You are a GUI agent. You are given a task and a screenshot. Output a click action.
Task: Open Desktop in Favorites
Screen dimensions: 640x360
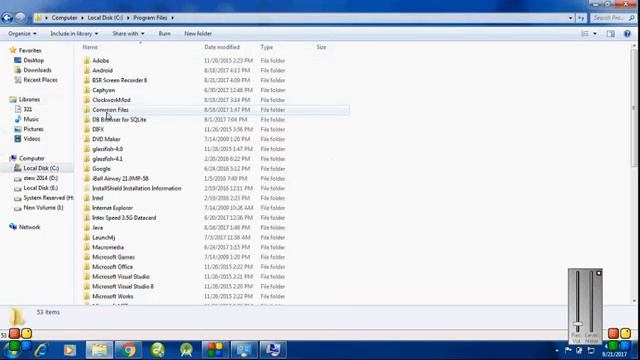pyautogui.click(x=33, y=60)
